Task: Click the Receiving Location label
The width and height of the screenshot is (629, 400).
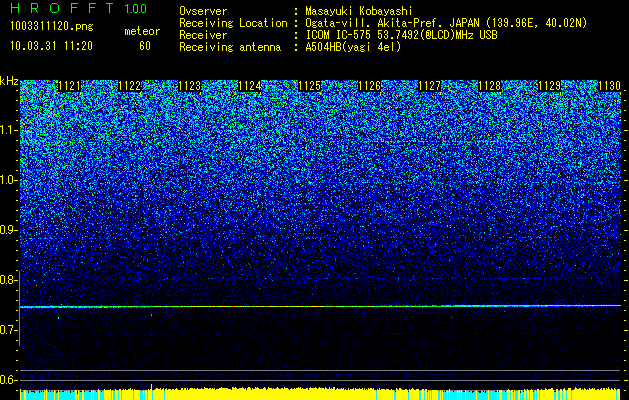Action: pos(233,24)
